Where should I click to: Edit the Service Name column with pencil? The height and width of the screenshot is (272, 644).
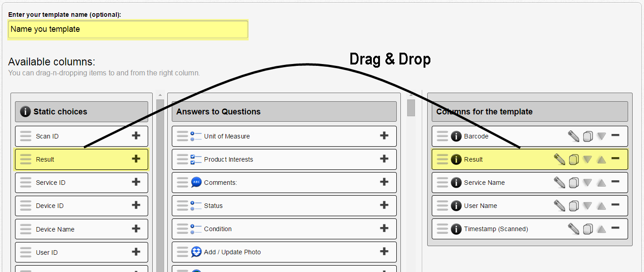pos(559,182)
